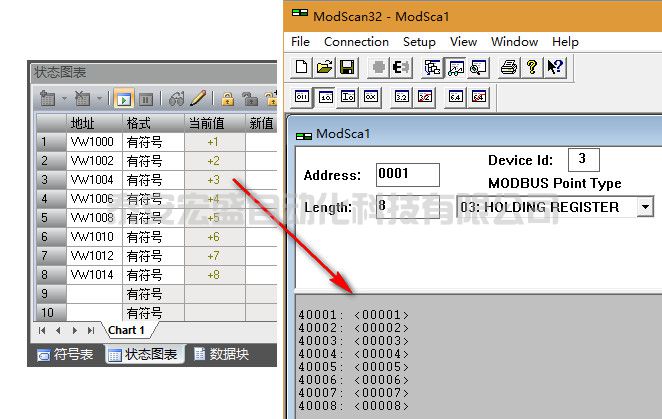Open the Connection menu
The image size is (662, 419).
(356, 42)
